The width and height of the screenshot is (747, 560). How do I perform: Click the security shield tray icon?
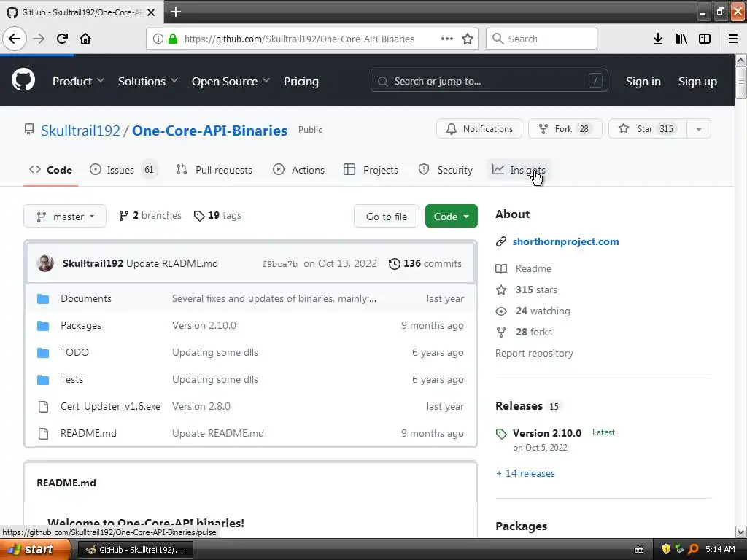tap(666, 549)
